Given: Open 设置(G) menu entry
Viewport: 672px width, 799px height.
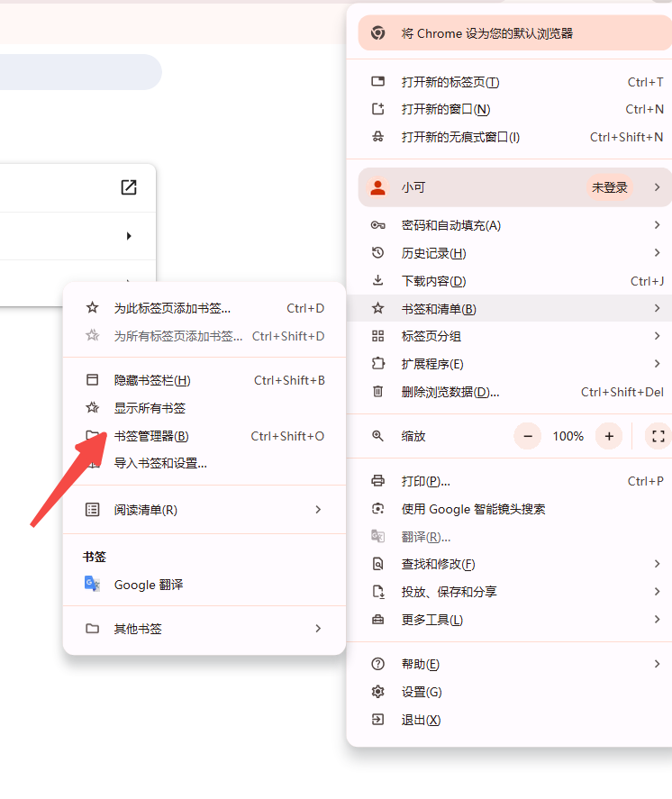Looking at the screenshot, I should coord(510,692).
